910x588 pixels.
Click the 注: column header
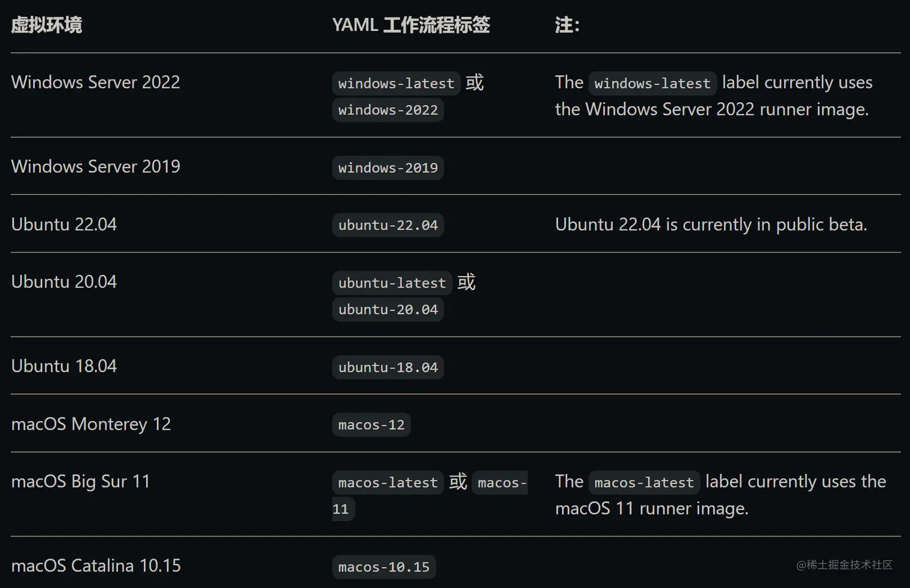[x=567, y=25]
